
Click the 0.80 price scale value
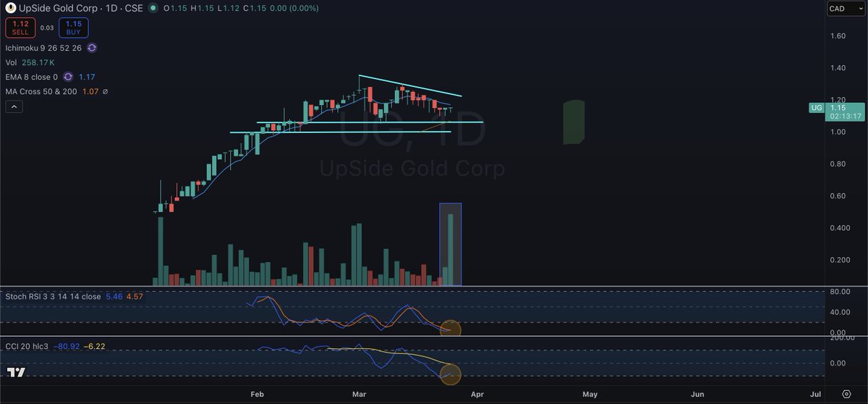tap(838, 164)
